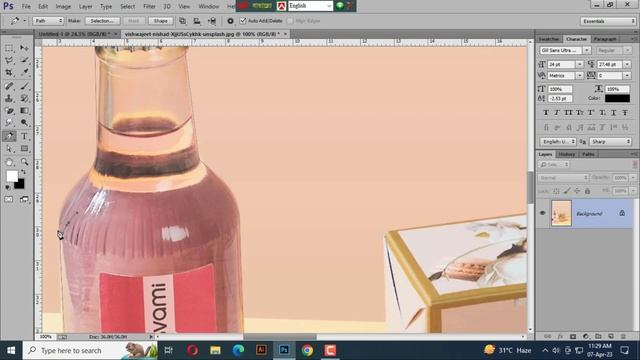Toggle Superscript style

591,113
